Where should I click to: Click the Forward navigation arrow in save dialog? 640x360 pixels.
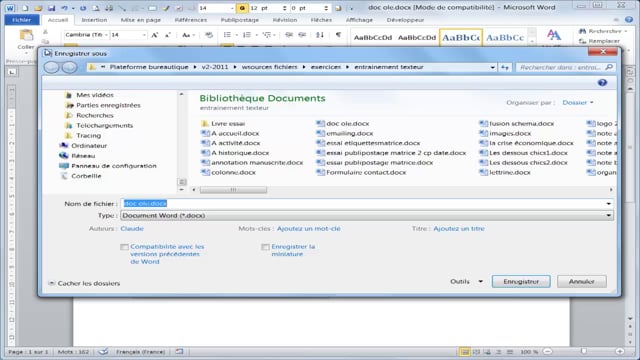tap(69, 67)
